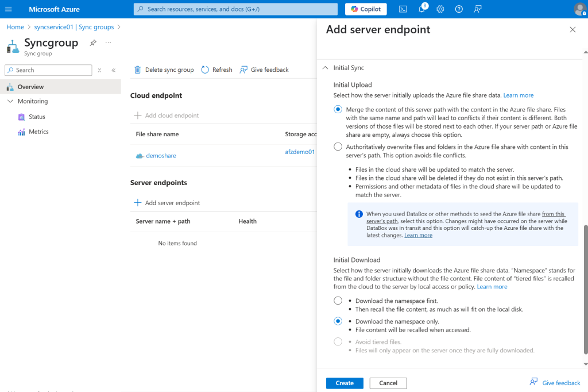Screen dimensions: 588x392
Task: Open Metrics under Monitoring
Action: tap(38, 132)
